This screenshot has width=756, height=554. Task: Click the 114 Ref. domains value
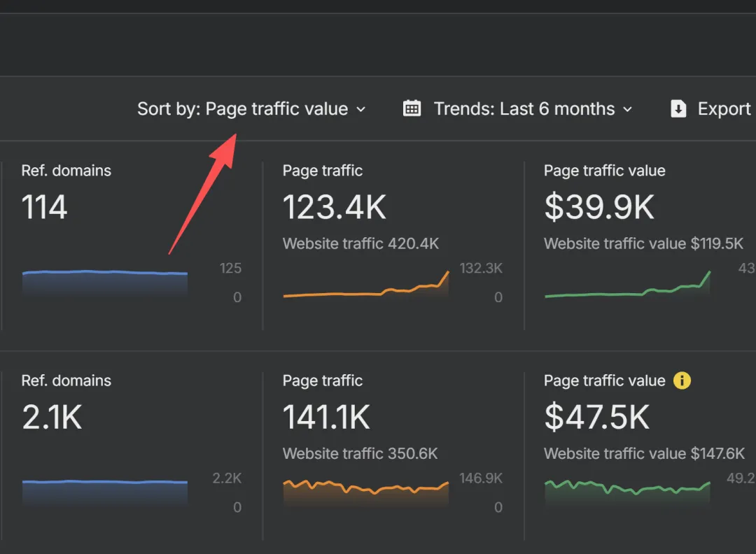45,207
